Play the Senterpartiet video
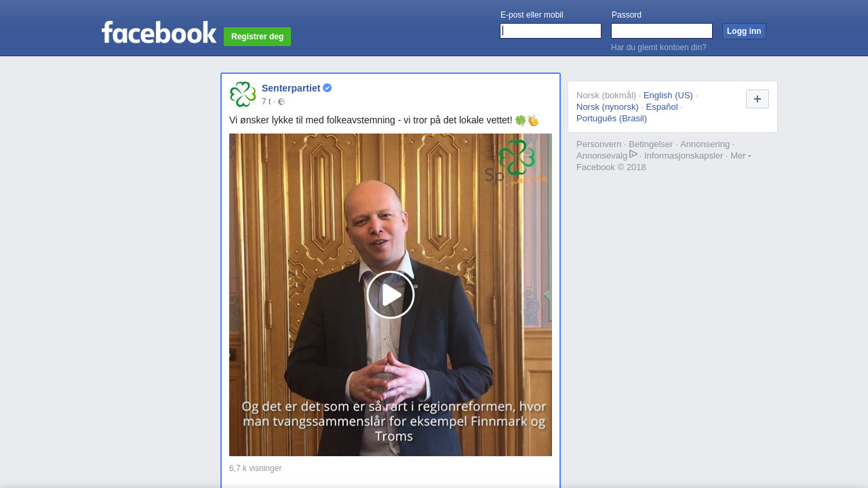Viewport: 868px width, 488px height. click(x=391, y=295)
